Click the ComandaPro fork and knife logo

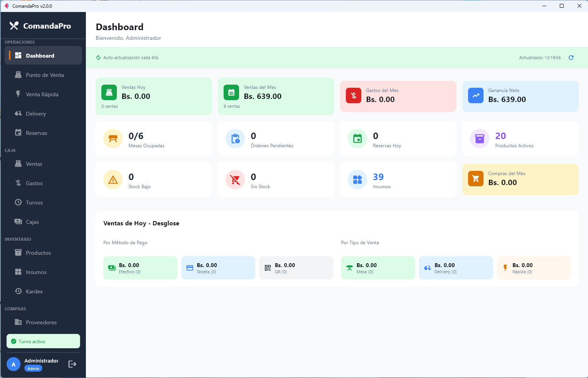click(x=14, y=26)
